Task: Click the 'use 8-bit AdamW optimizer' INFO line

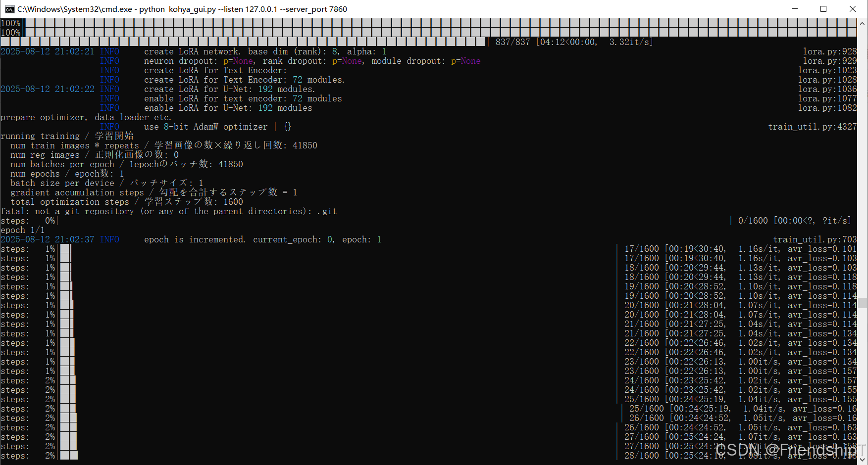Action: pos(208,127)
